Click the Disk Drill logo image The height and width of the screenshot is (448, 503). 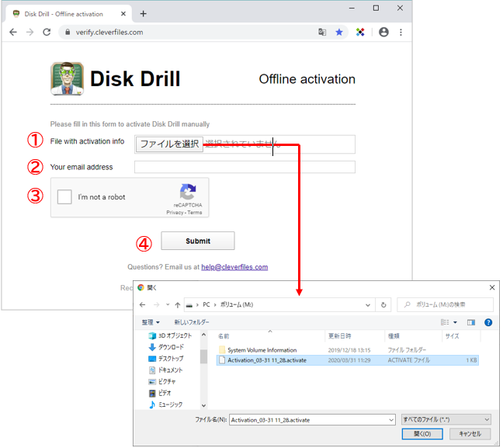(x=68, y=78)
